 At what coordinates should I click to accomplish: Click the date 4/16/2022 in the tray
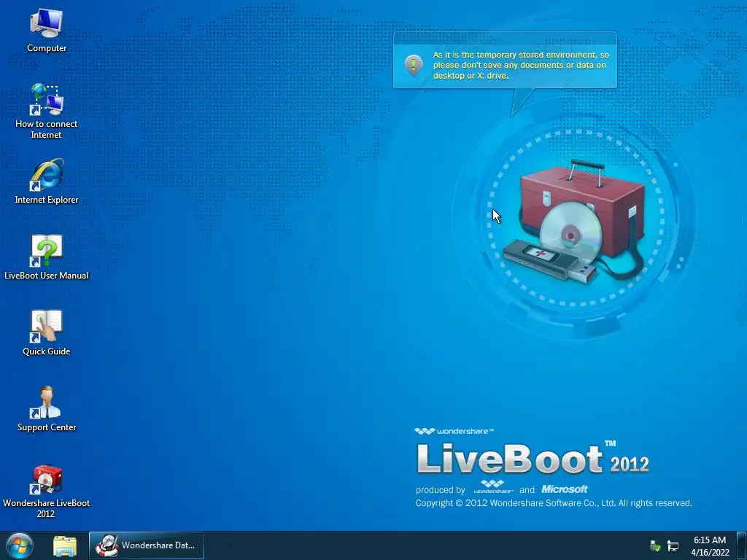click(x=711, y=553)
